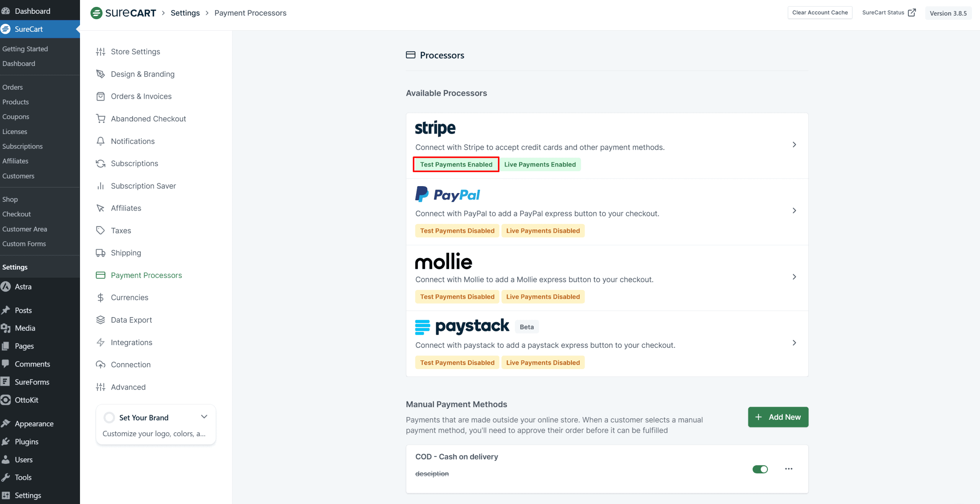Click Settings breadcrumb link

pos(185,13)
